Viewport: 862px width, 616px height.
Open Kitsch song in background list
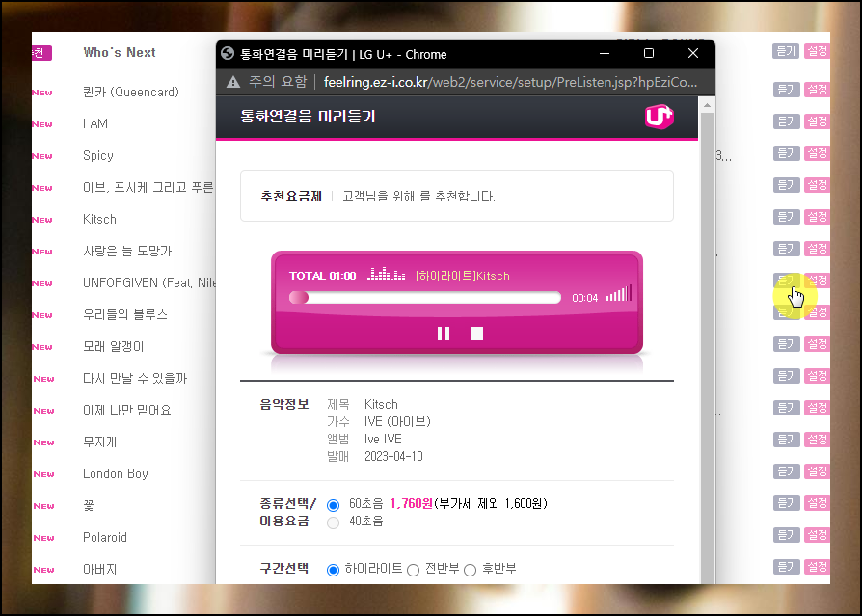(99, 219)
